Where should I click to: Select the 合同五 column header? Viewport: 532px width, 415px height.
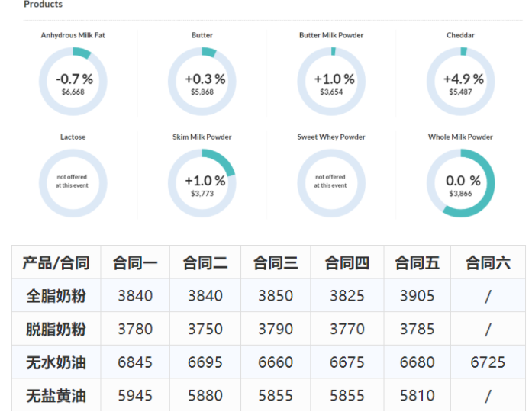(418, 262)
